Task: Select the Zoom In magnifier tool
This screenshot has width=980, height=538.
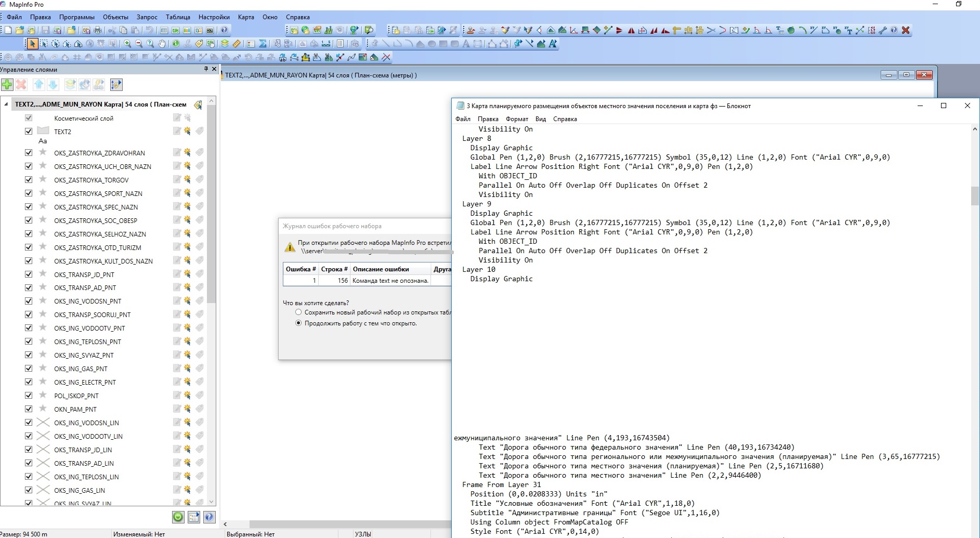Action: coord(127,44)
